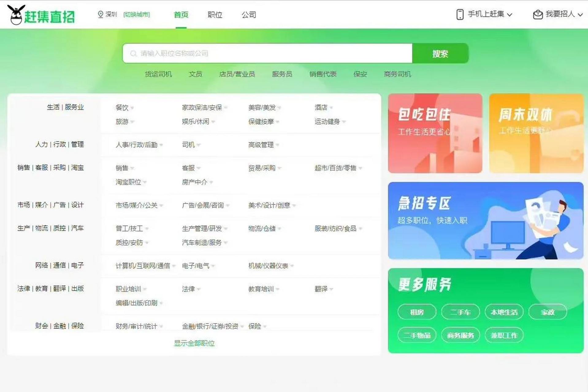Screen dimensions: 588x392
Task: Open the 公司 tab
Action: tap(249, 15)
